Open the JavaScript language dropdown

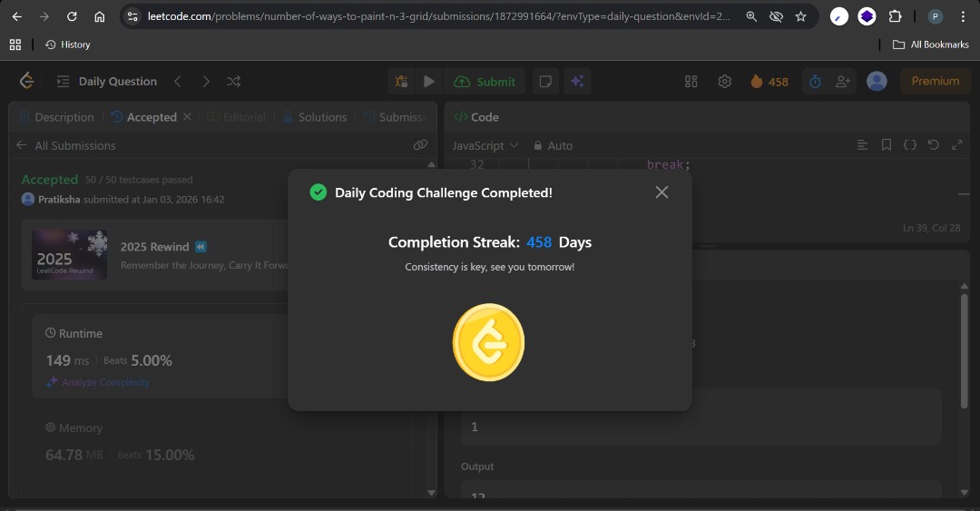pos(485,145)
